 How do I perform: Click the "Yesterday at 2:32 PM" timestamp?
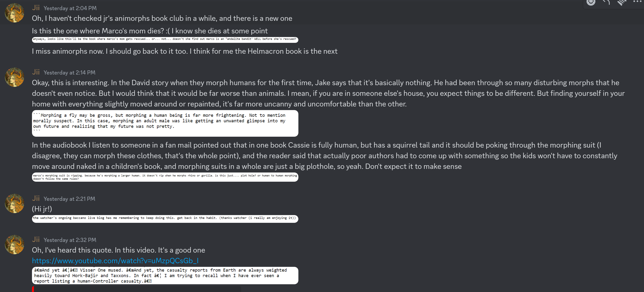pyautogui.click(x=70, y=240)
